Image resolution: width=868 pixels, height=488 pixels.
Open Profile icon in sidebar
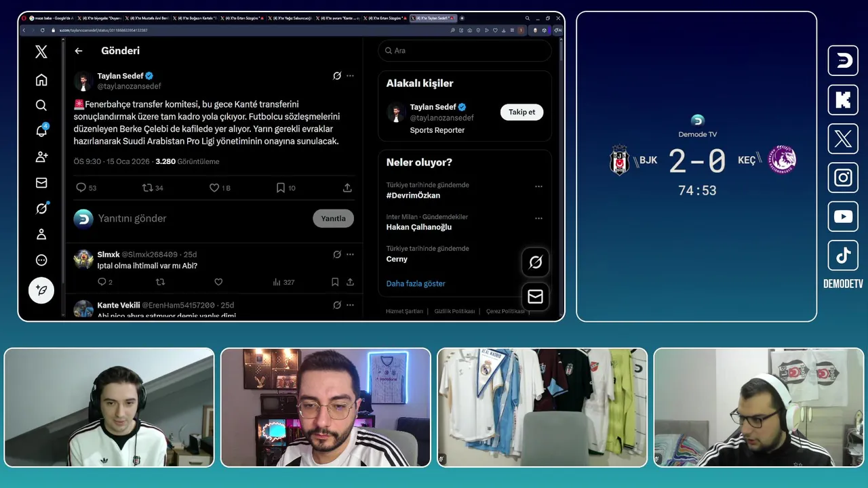coord(41,234)
